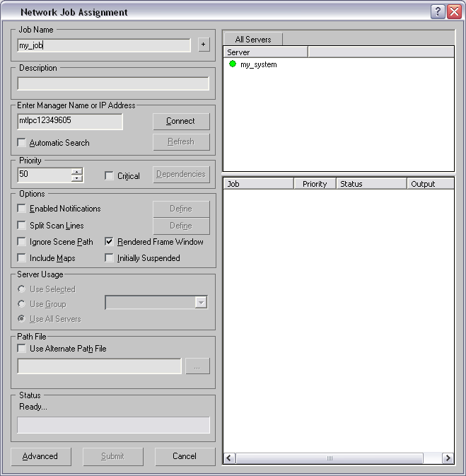Switch to the All Servers tab
466x476 pixels.
click(253, 40)
